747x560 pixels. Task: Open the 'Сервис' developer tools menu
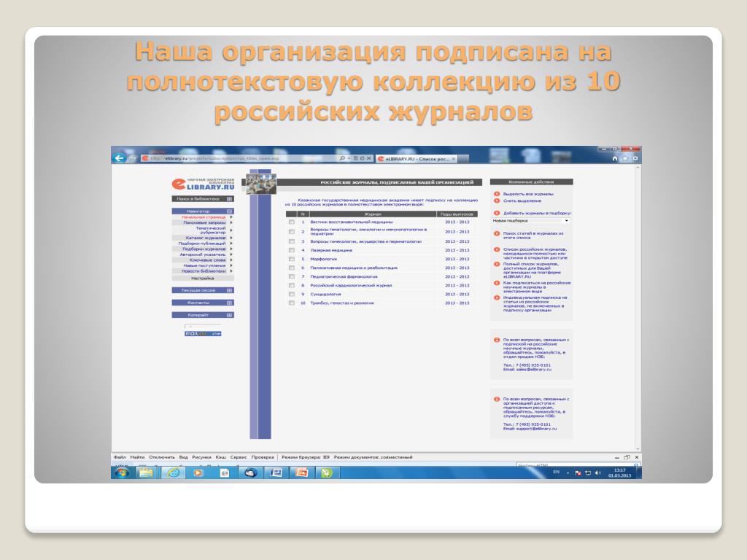pos(239,457)
